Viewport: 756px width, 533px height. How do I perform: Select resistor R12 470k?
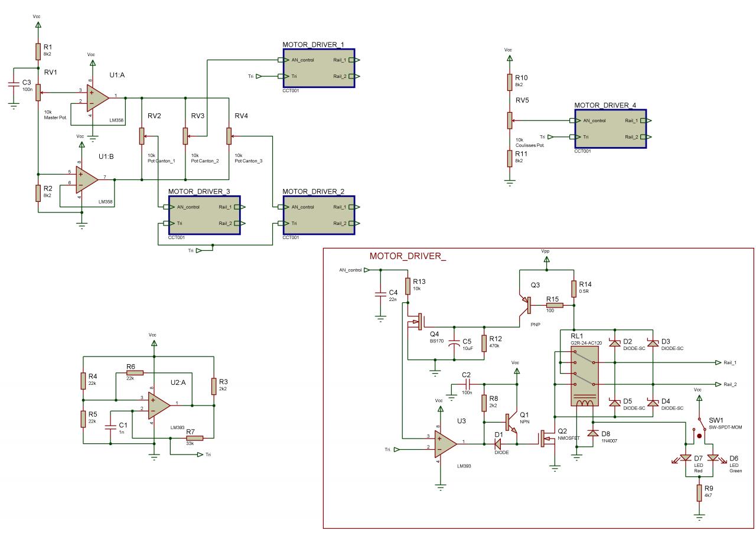484,344
